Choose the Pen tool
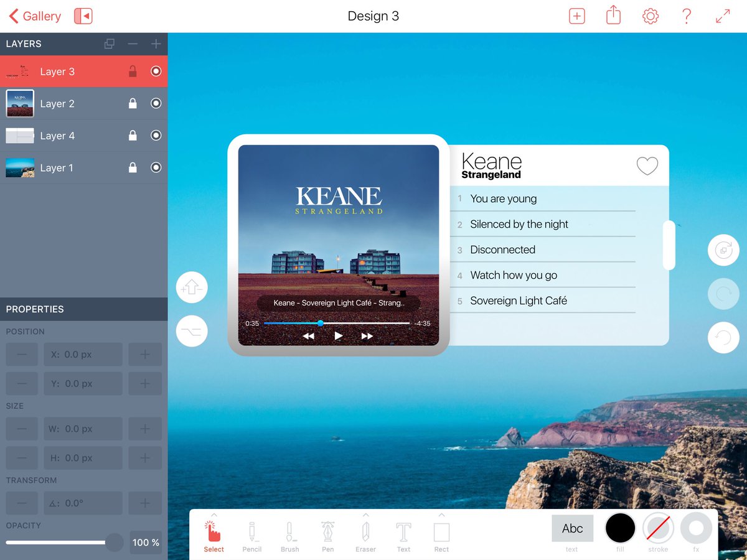Image resolution: width=747 pixels, height=560 pixels. 328,536
